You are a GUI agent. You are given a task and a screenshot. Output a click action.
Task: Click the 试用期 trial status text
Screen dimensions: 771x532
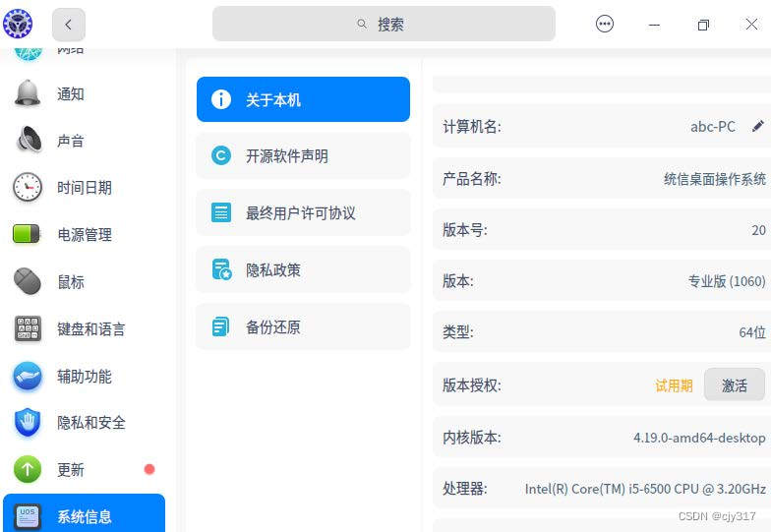[x=674, y=385]
